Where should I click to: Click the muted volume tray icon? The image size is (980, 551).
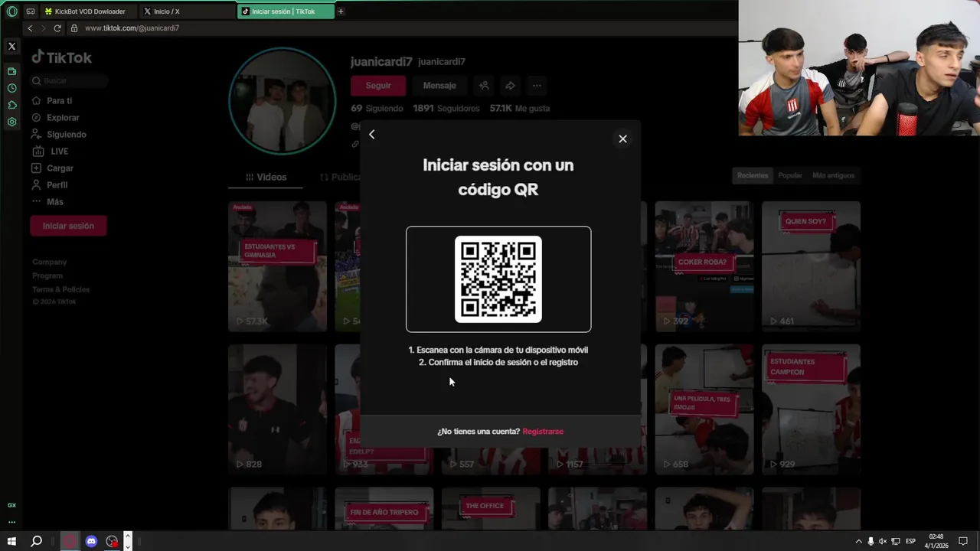pyautogui.click(x=883, y=541)
